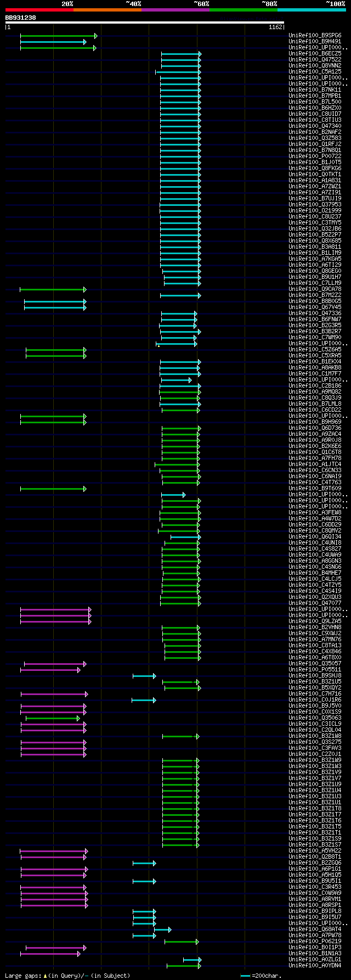Select the label UniRef100_A6TI29
Image resolution: width=351 pixels, height=980 pixels.
click(315, 265)
